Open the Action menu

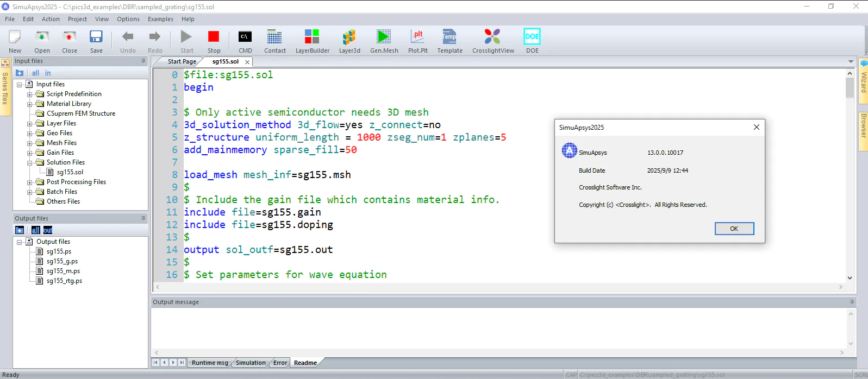click(x=51, y=19)
